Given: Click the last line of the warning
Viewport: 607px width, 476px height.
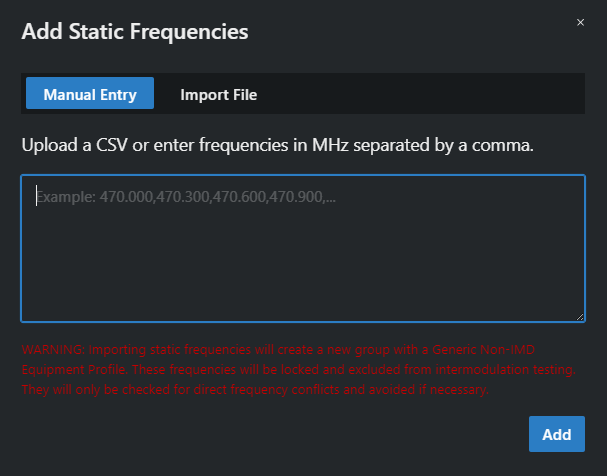Looking at the screenshot, I should (x=255, y=388).
